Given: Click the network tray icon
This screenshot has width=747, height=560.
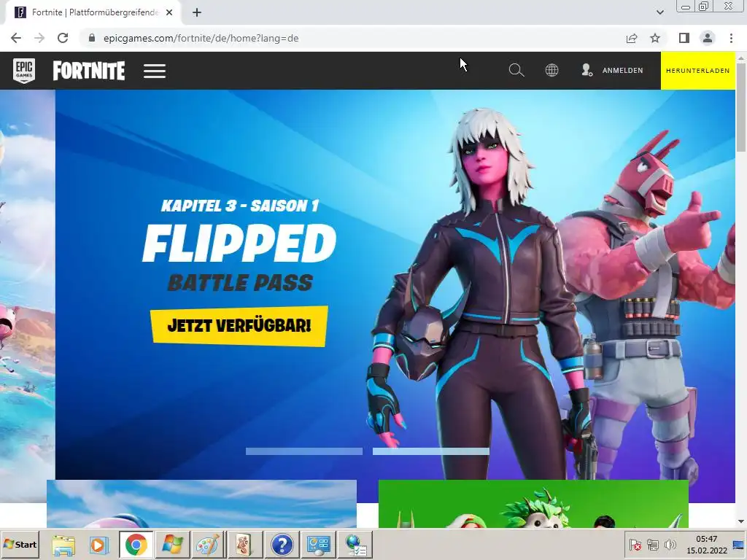Looking at the screenshot, I should (x=653, y=545).
